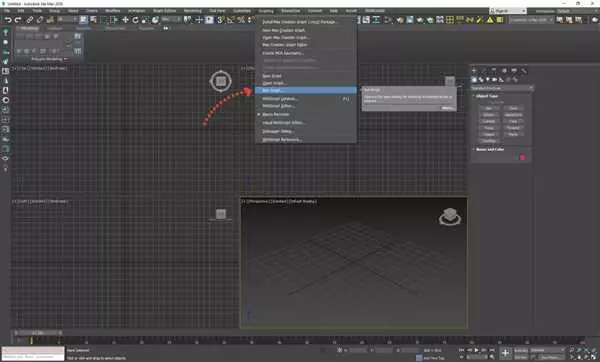Click the pink object color swatch

tap(522, 157)
